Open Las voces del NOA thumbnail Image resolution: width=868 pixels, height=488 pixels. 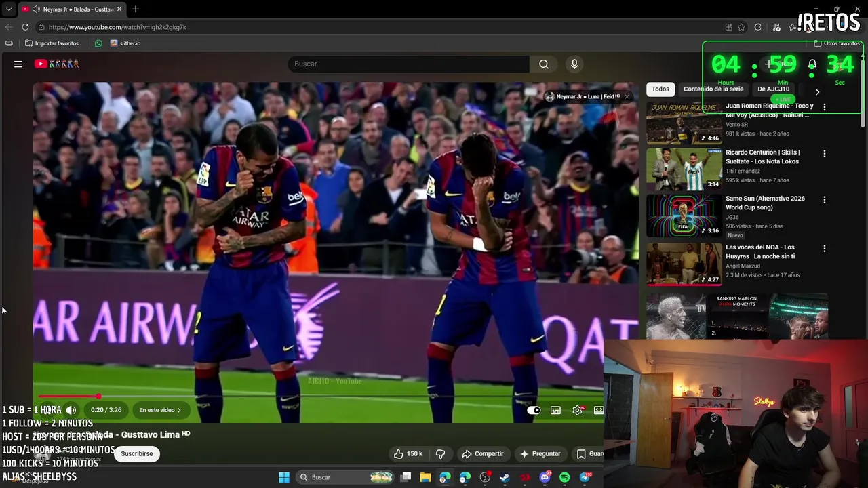point(684,264)
